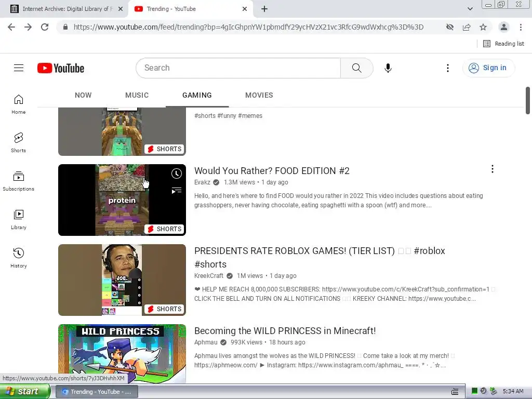
Task: Close the Internet Archive tab
Action: pyautogui.click(x=121, y=9)
